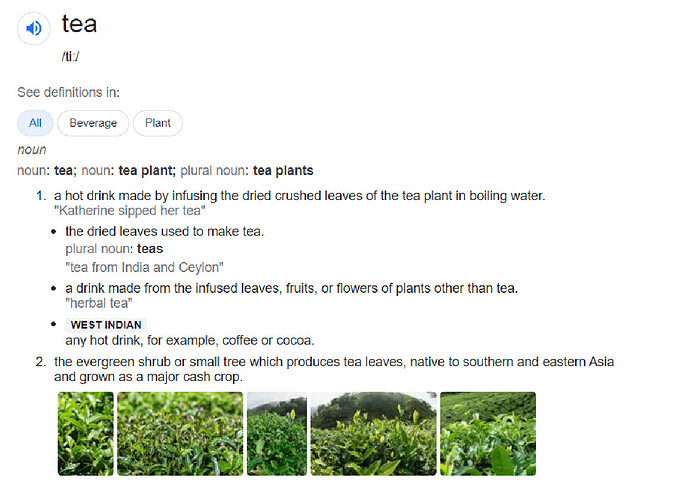Click the WEST INDIAN region label
The width and height of the screenshot is (690, 486).
106,325
